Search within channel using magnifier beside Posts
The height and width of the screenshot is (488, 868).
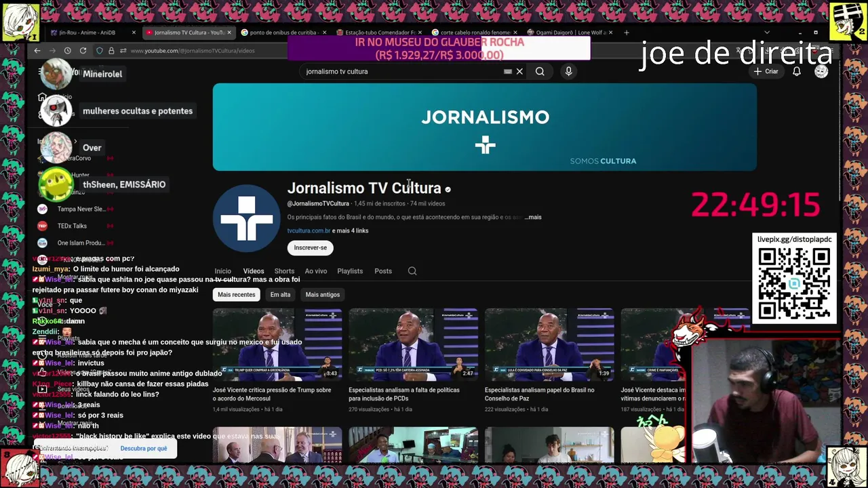[x=412, y=271]
